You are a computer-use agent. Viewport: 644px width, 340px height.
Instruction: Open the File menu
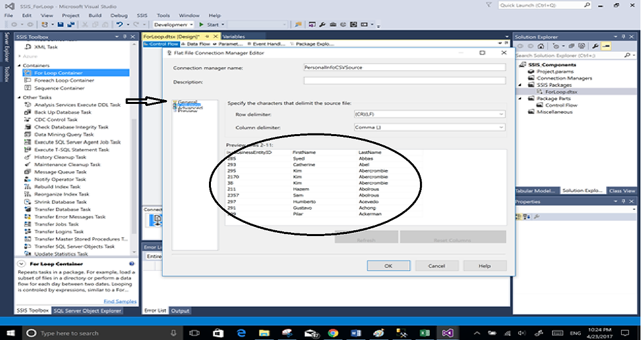9,15
